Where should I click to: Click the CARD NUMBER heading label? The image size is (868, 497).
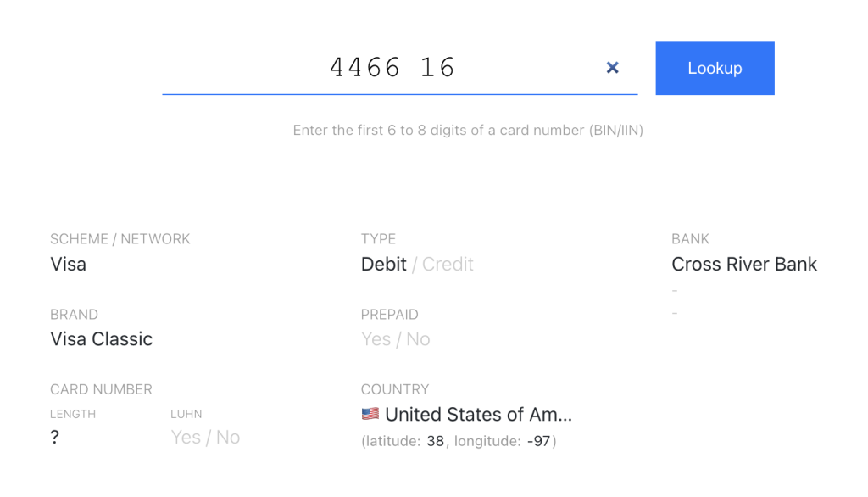click(101, 389)
